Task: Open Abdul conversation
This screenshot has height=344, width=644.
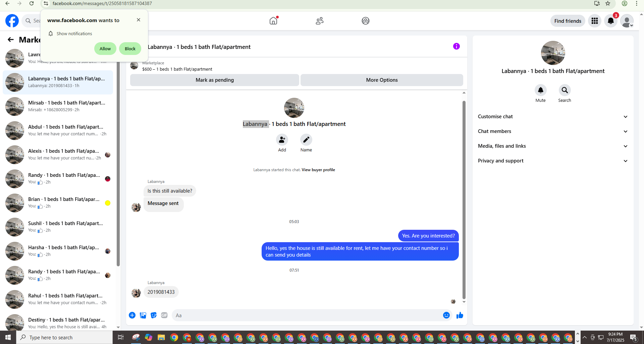Action: point(58,131)
